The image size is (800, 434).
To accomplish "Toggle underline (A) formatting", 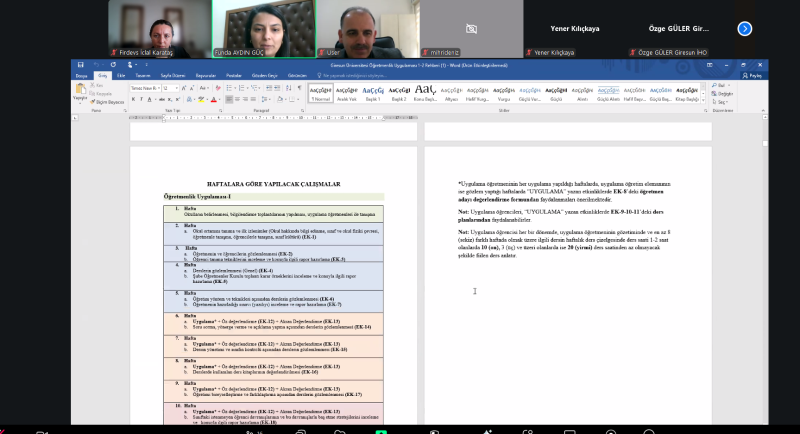I will (150, 100).
